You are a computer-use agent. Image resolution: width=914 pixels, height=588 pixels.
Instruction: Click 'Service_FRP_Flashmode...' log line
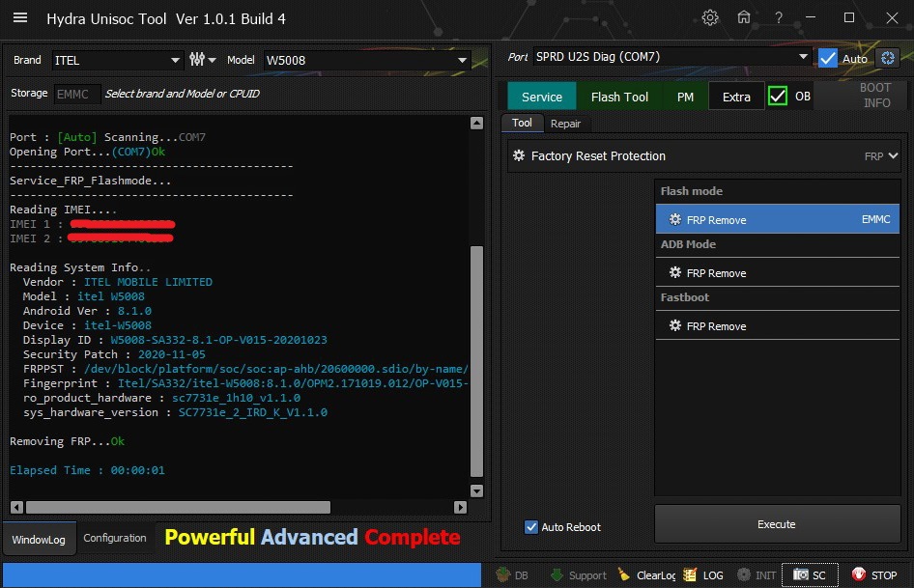pyautogui.click(x=91, y=181)
